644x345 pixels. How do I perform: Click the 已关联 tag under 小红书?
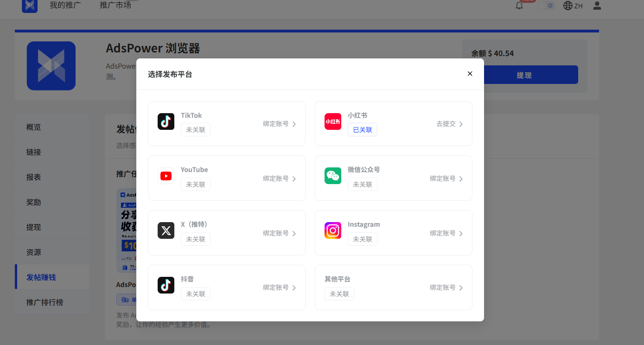363,130
